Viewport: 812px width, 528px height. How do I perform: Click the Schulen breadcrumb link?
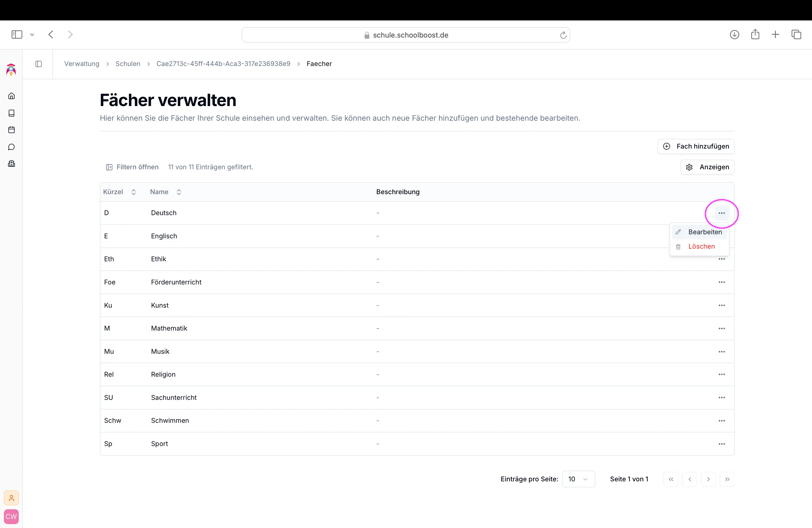point(128,64)
